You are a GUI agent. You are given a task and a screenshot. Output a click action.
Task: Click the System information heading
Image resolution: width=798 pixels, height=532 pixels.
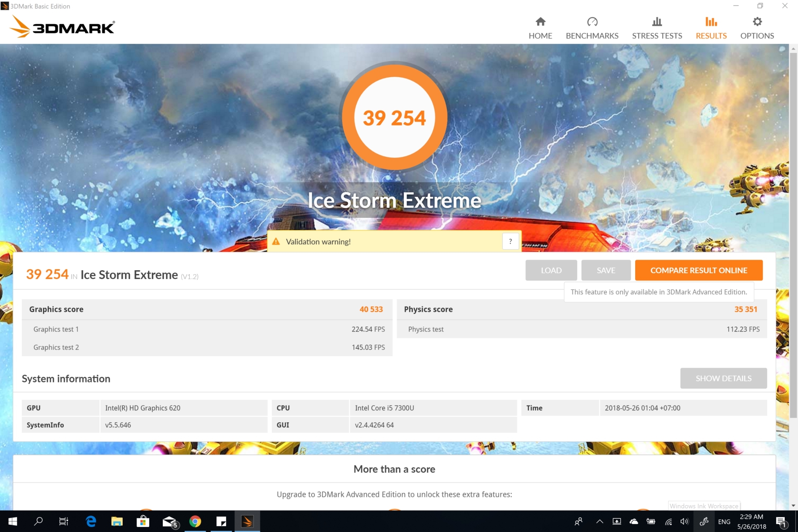click(x=66, y=379)
